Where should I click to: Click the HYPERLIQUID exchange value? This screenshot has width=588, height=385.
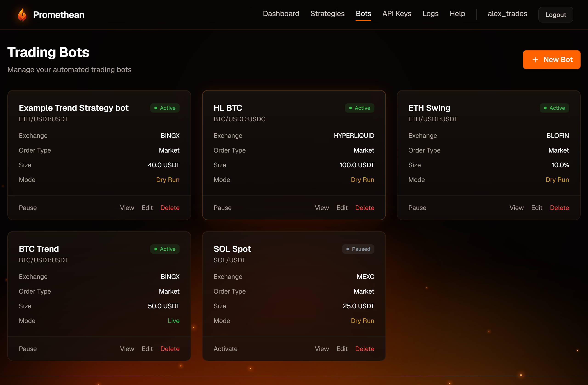click(354, 136)
